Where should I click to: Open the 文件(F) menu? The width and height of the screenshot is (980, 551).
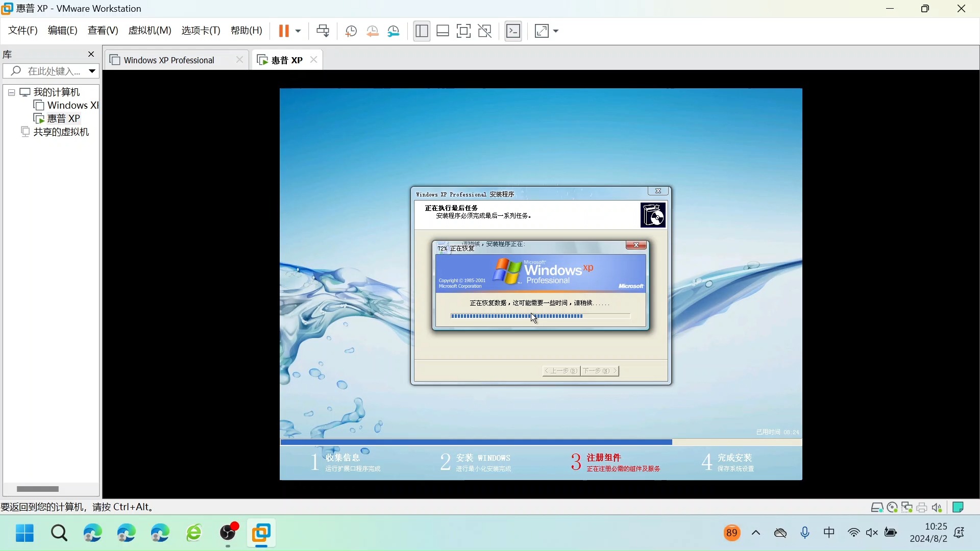coord(23,31)
